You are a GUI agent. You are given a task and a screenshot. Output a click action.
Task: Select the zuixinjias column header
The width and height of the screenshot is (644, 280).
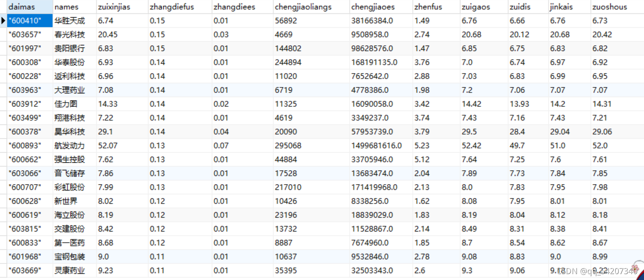coord(122,7)
